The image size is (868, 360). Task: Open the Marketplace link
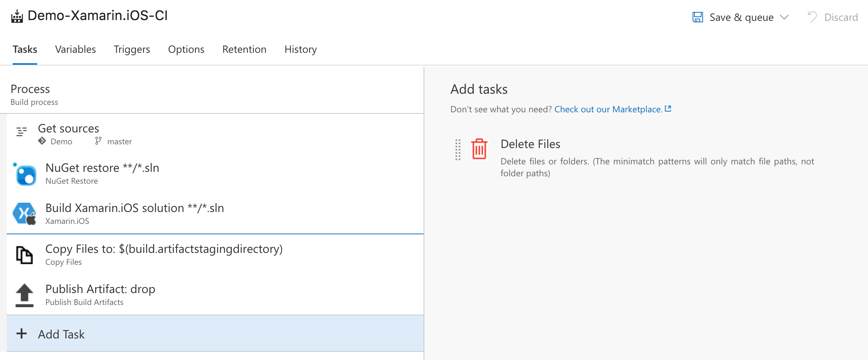(608, 109)
